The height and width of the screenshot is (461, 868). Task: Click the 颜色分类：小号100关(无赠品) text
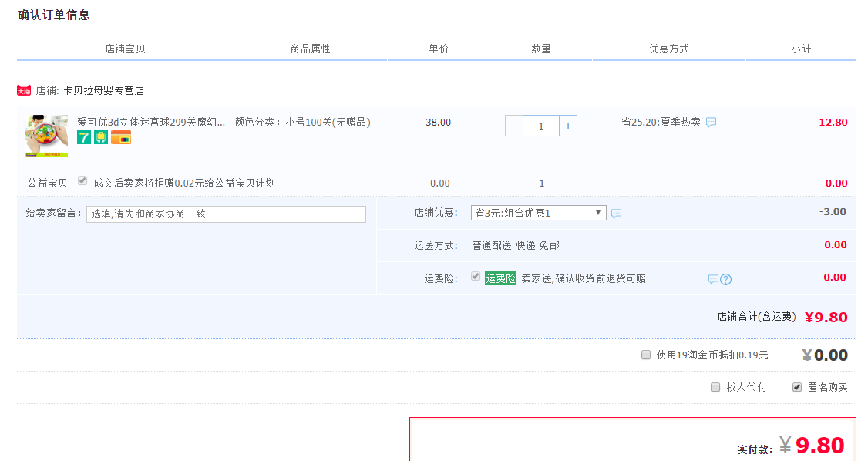click(303, 123)
